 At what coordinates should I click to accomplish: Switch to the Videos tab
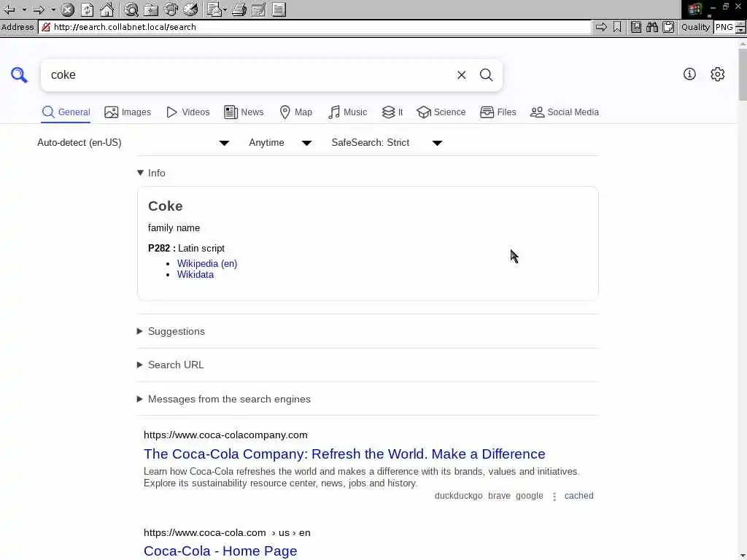(x=188, y=112)
